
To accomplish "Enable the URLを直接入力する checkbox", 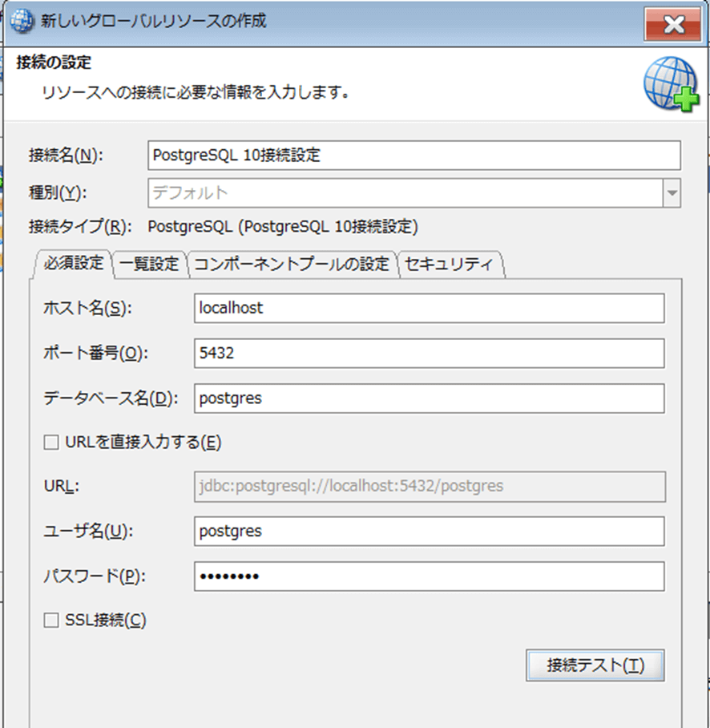I will (51, 442).
